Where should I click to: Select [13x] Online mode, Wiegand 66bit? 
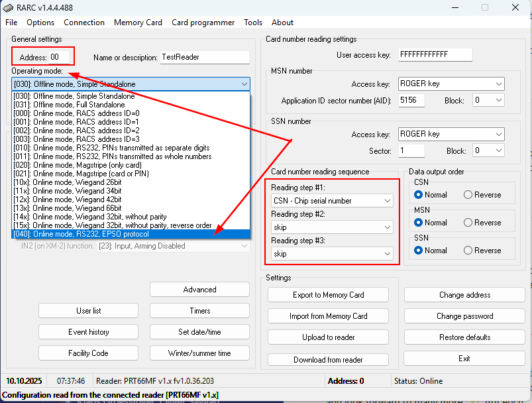click(x=131, y=208)
